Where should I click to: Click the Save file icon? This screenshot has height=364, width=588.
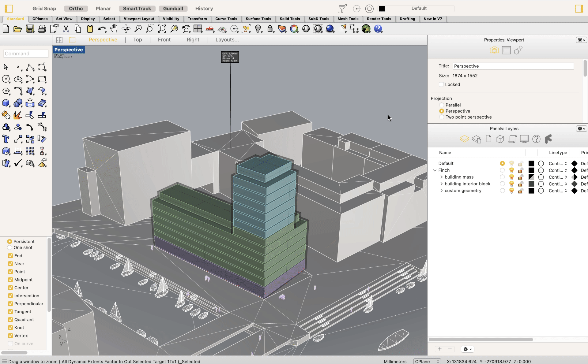tap(30, 29)
